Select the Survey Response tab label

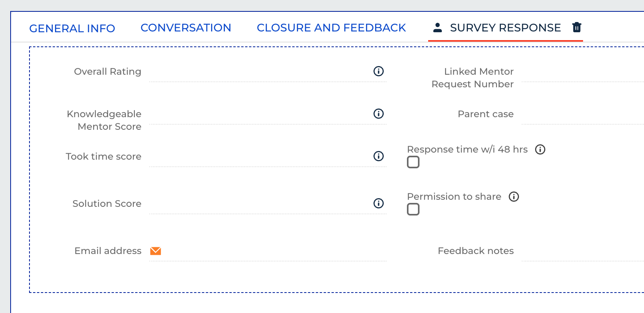click(506, 28)
